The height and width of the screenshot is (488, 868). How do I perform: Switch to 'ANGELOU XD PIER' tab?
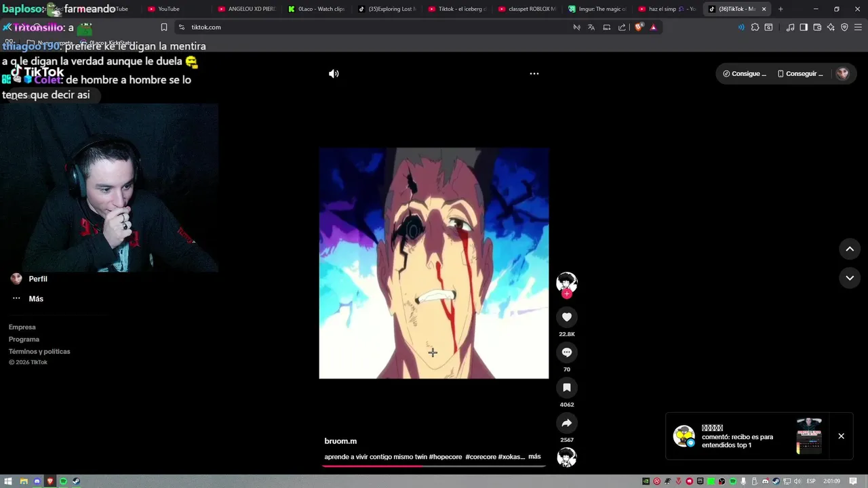[246, 9]
